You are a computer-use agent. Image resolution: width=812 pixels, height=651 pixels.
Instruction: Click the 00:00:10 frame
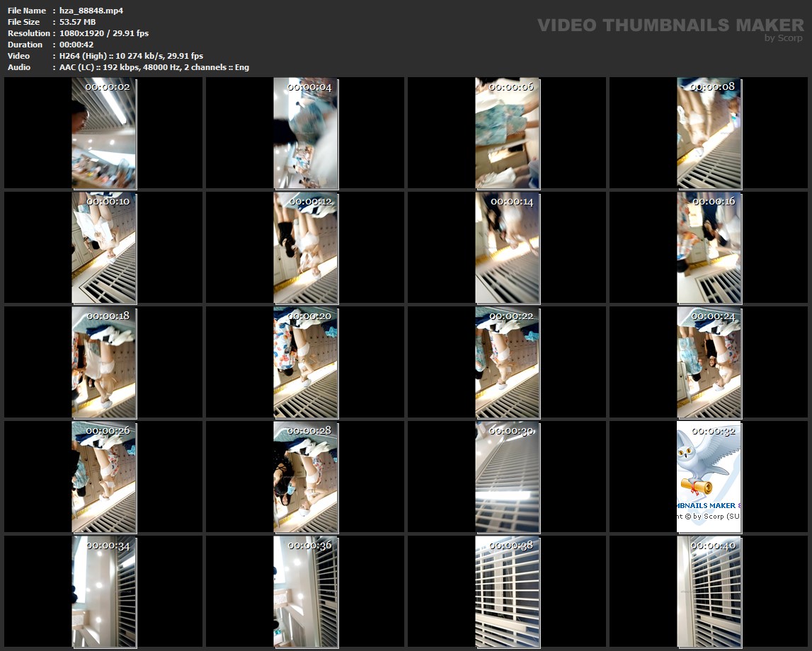coord(104,248)
